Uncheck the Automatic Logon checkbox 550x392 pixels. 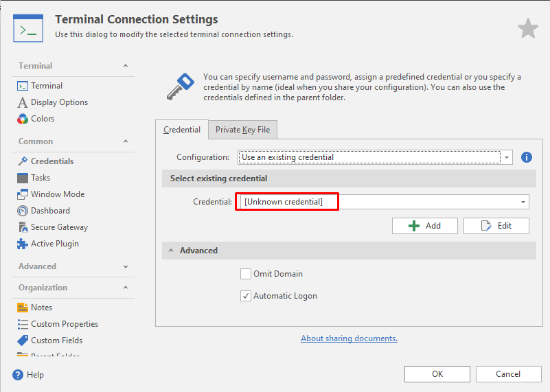(246, 296)
